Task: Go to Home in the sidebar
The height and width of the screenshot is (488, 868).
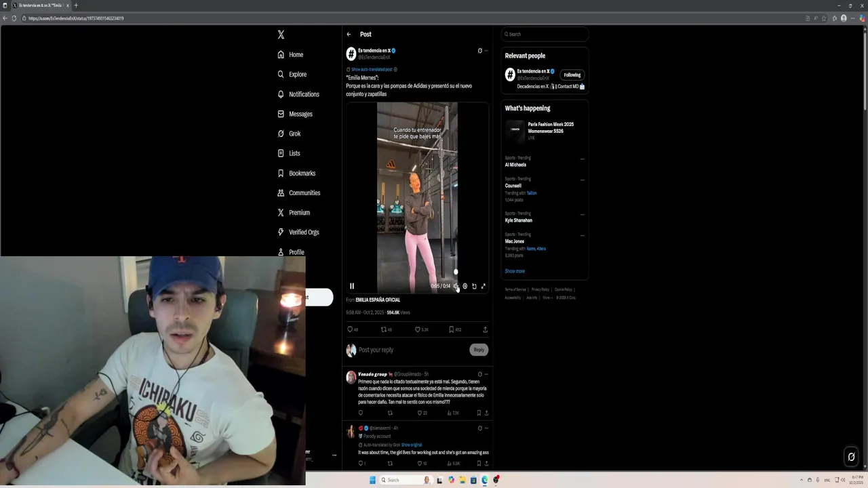Action: [x=290, y=55]
